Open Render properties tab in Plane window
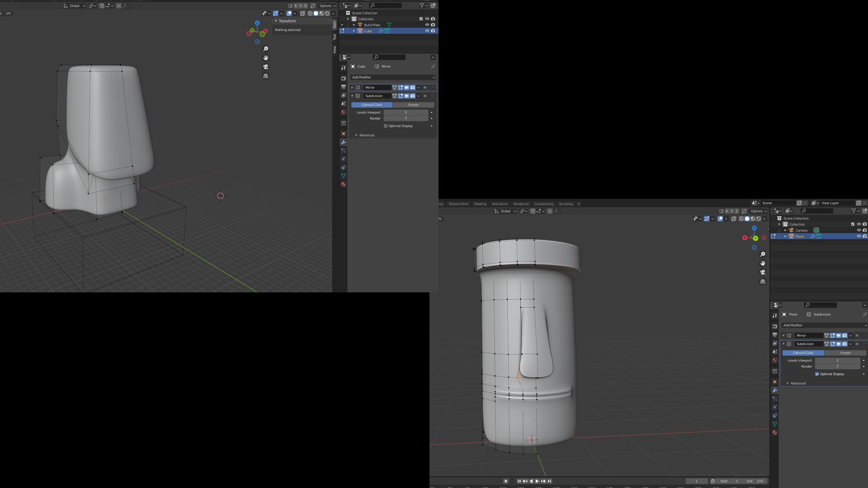 pyautogui.click(x=775, y=326)
